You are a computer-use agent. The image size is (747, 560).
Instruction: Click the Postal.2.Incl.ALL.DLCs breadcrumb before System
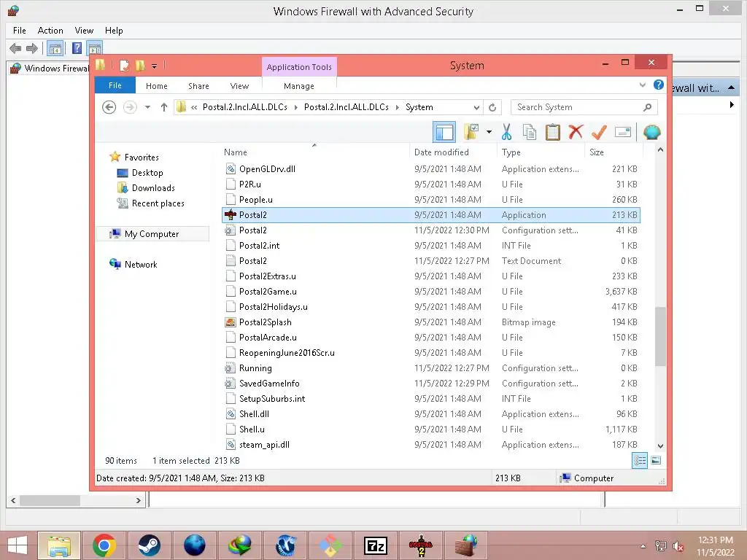point(347,107)
